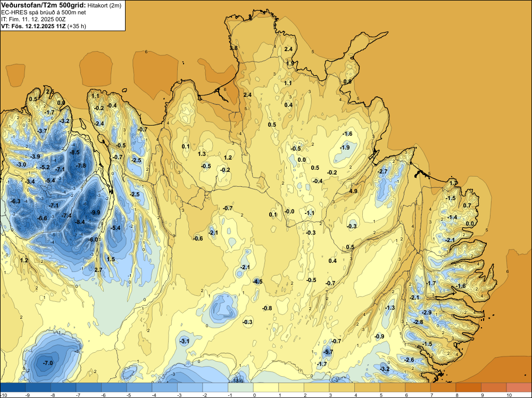Click the -4 label on the color legend
532x398 pixels.
(x=154, y=395)
